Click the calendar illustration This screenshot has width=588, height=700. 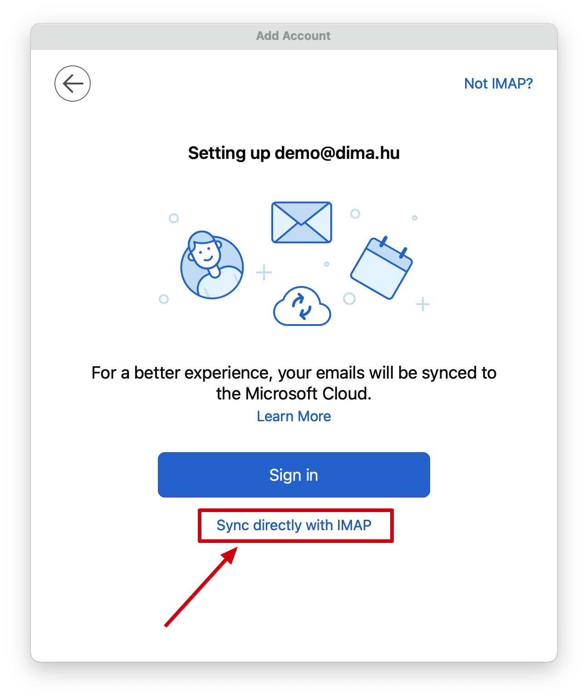(382, 268)
